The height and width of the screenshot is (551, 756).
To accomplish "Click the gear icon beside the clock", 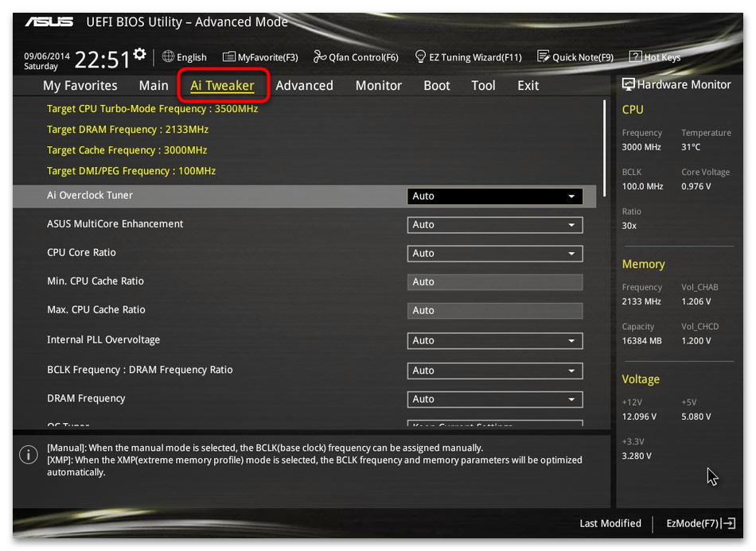I will tap(140, 54).
